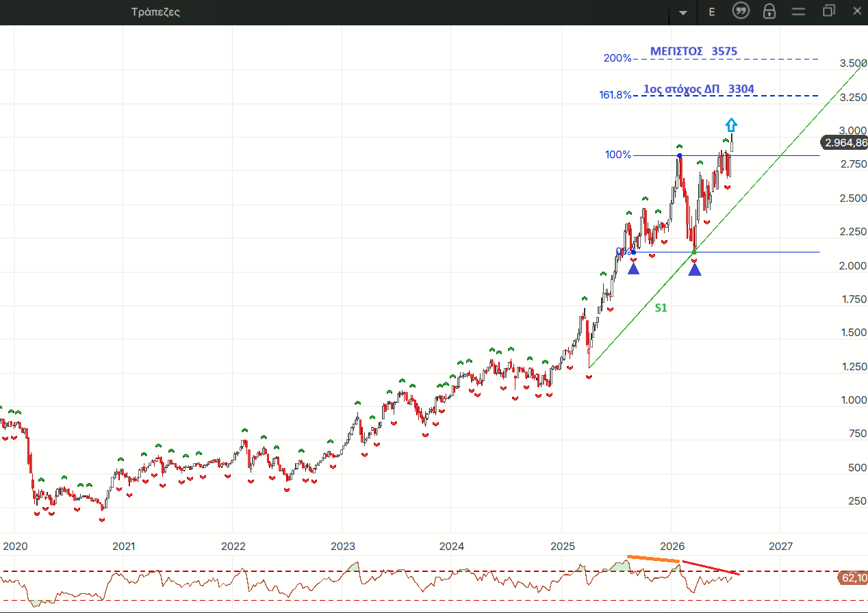Click the indicator value label 62,10
The height and width of the screenshot is (613, 868).
pyautogui.click(x=852, y=578)
